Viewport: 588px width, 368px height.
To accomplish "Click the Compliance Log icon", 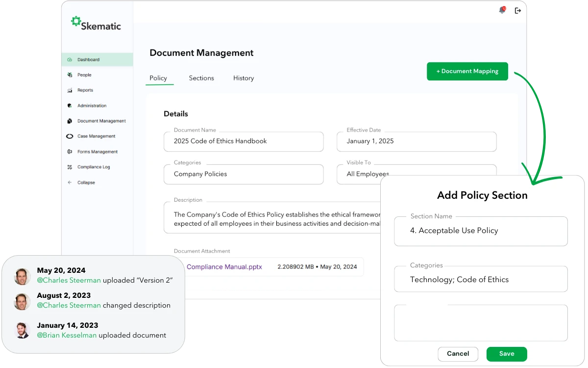I will point(70,167).
